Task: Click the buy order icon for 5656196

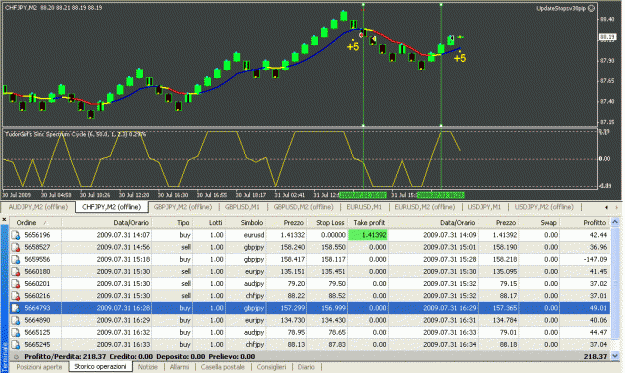Action: tap(16, 235)
